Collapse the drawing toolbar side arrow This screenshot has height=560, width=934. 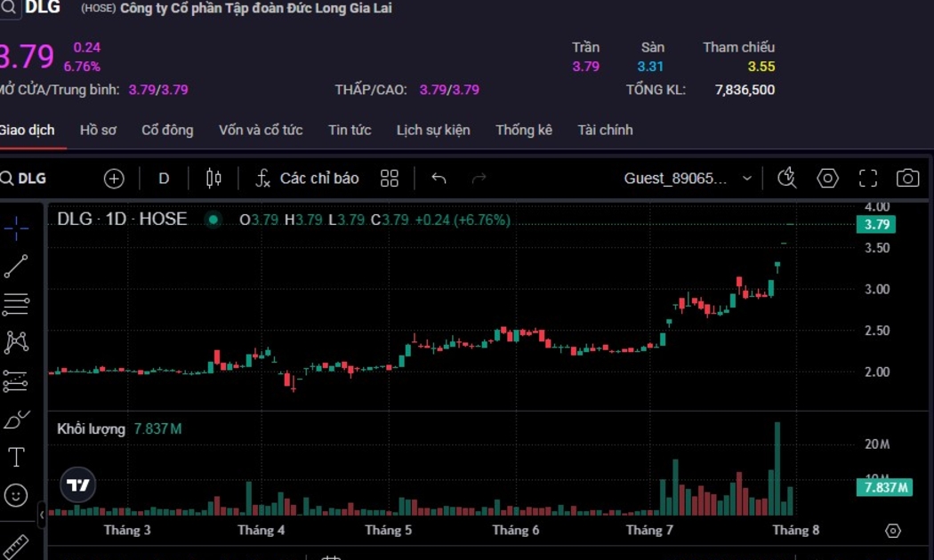(x=42, y=515)
